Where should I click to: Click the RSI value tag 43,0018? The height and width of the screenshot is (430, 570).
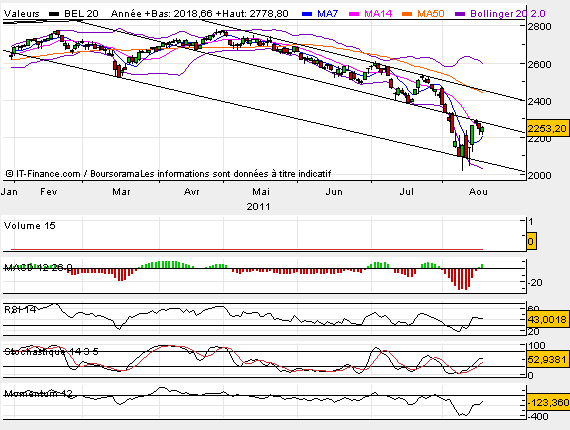[547, 320]
